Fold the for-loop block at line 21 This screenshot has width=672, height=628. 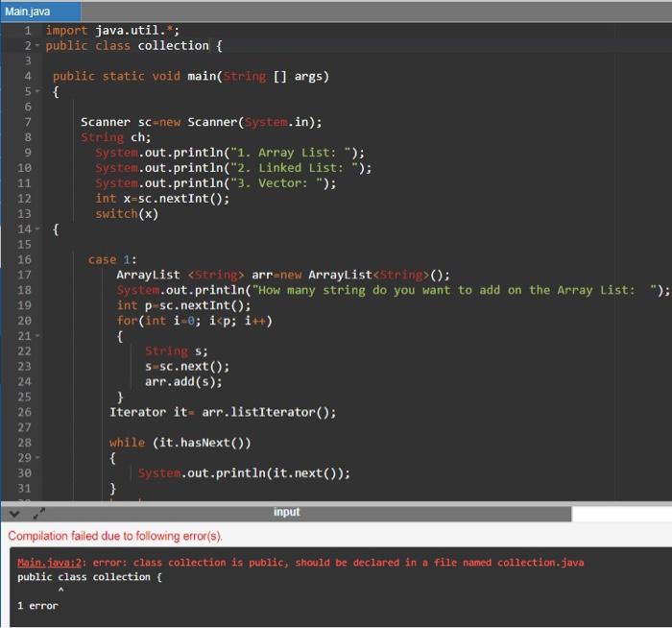[x=37, y=336]
